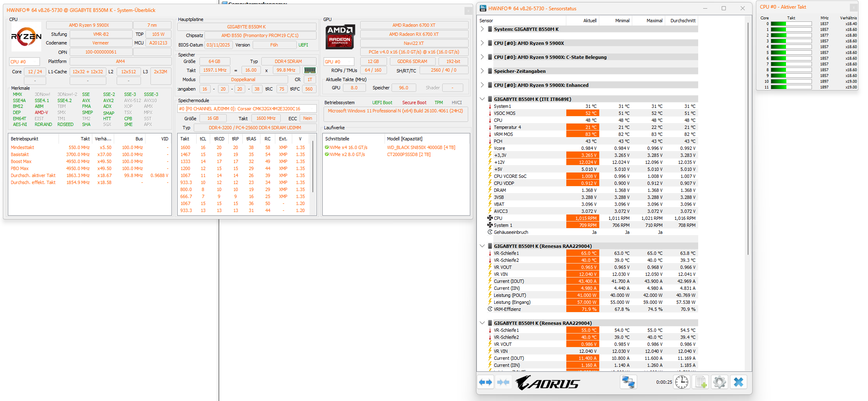Click the Boost Max operating point row
868x401 pixels.
89,161
